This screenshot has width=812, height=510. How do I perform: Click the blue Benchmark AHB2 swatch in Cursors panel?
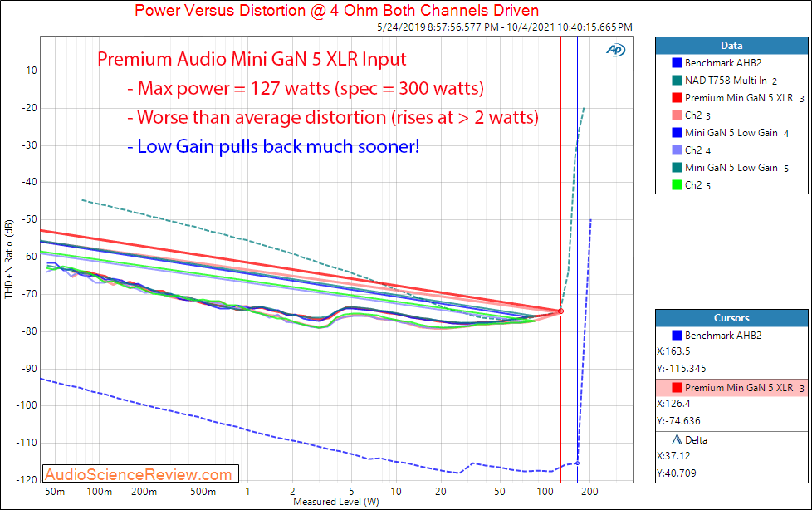click(677, 336)
